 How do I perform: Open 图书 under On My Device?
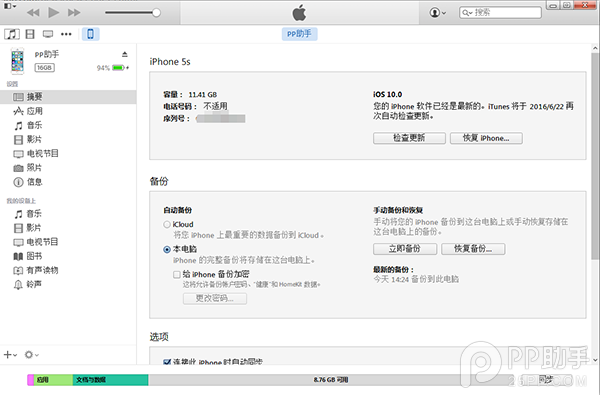point(68,256)
